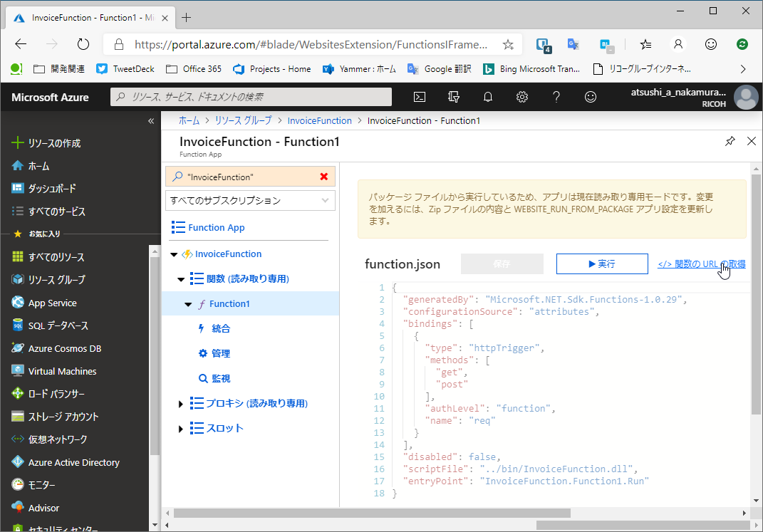The image size is (763, 532).
Task: Open Office 365 bookmark folder
Action: point(194,68)
